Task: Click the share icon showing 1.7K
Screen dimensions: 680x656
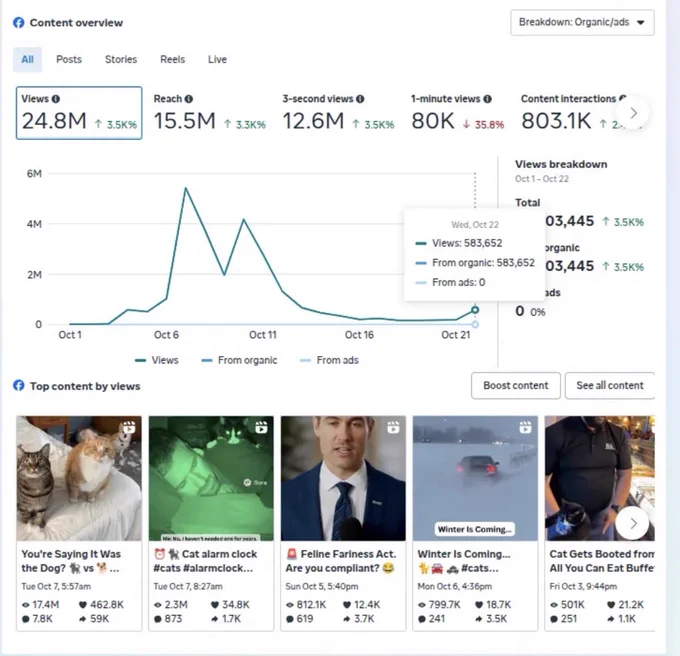Action: click(x=215, y=619)
